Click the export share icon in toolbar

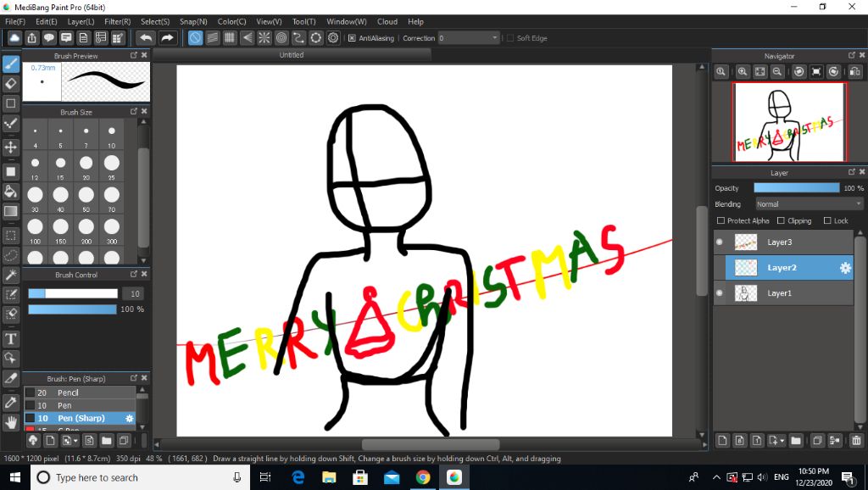point(31,37)
